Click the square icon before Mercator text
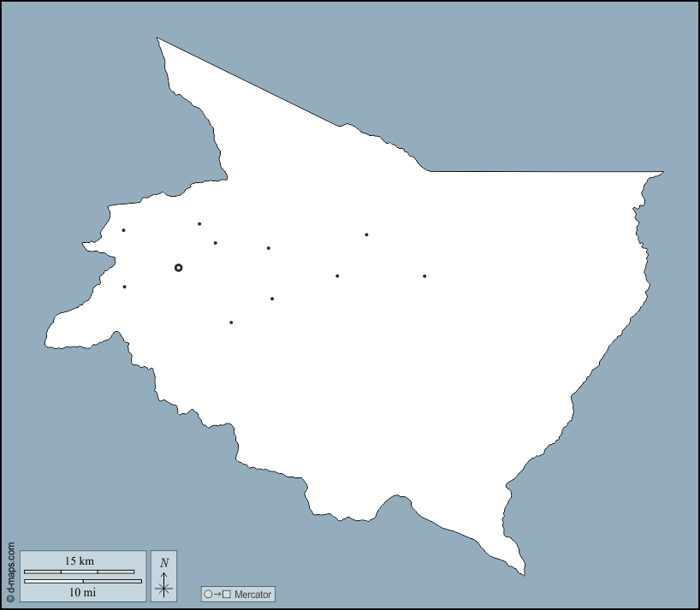Viewport: 700px width, 610px height. tap(227, 594)
